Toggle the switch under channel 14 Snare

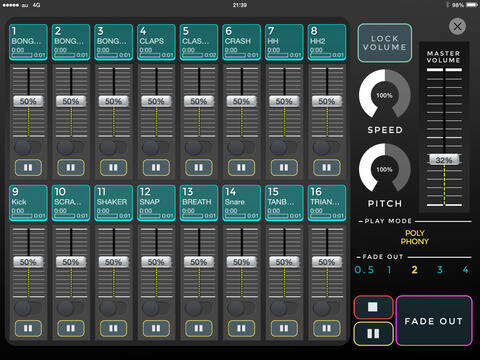click(241, 308)
